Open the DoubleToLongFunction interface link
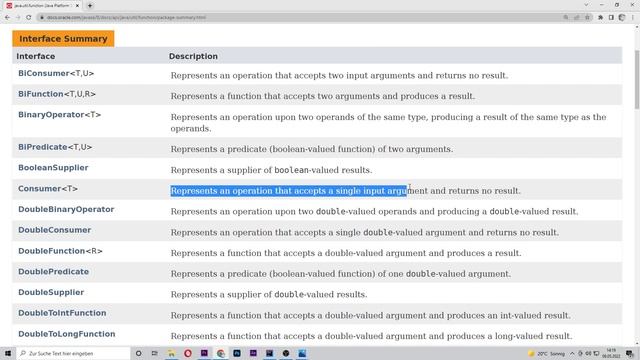Screen dimensions: 640x360 point(67,334)
